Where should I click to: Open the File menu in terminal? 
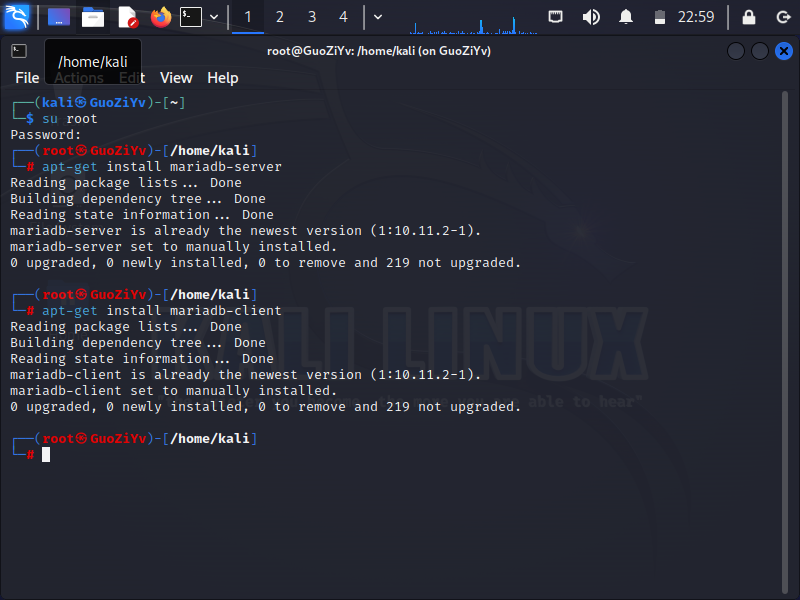pyautogui.click(x=27, y=78)
